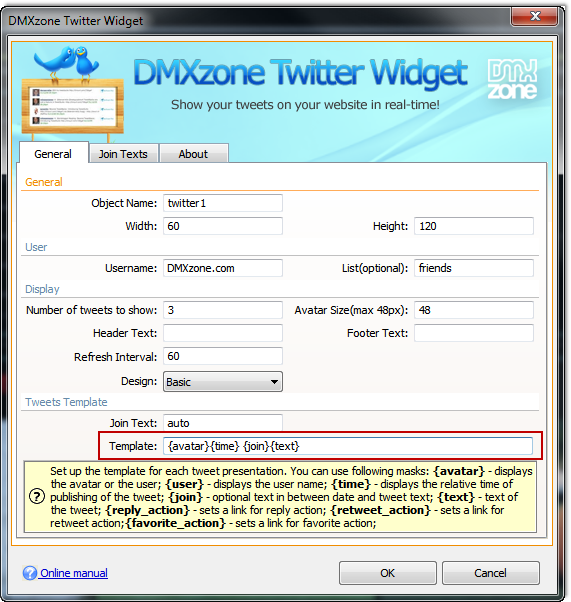This screenshot has height=602, width=571.
Task: Click the List(optional) field
Action: coord(473,268)
